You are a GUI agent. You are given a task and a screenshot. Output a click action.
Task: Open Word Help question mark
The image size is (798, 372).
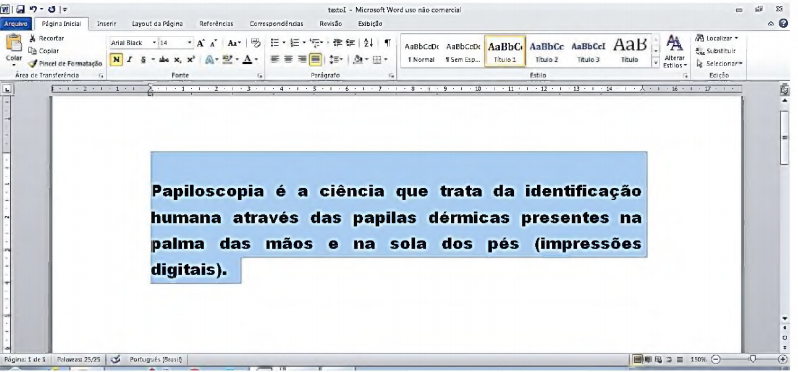point(784,23)
